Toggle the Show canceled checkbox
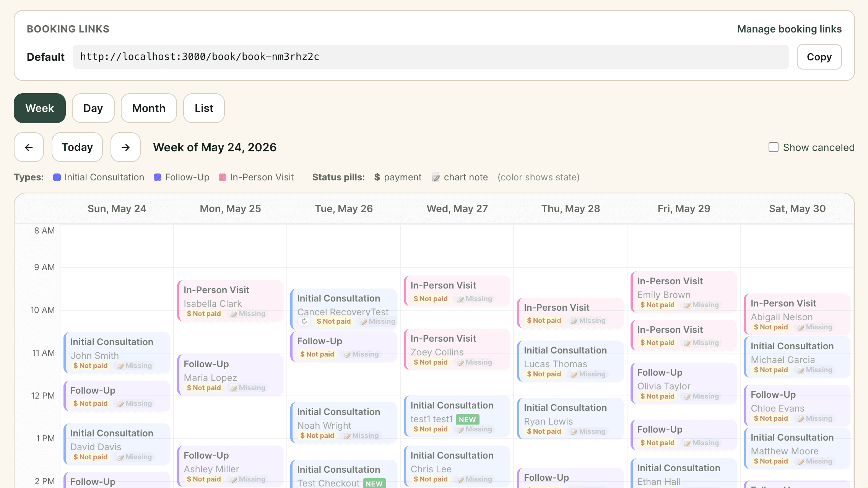868x488 pixels. [774, 147]
